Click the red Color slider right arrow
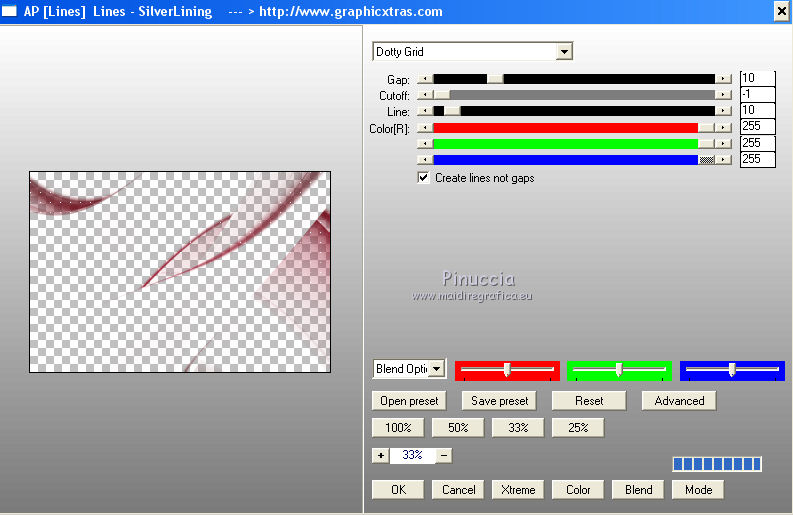Screen dimensions: 793x515 724,128
